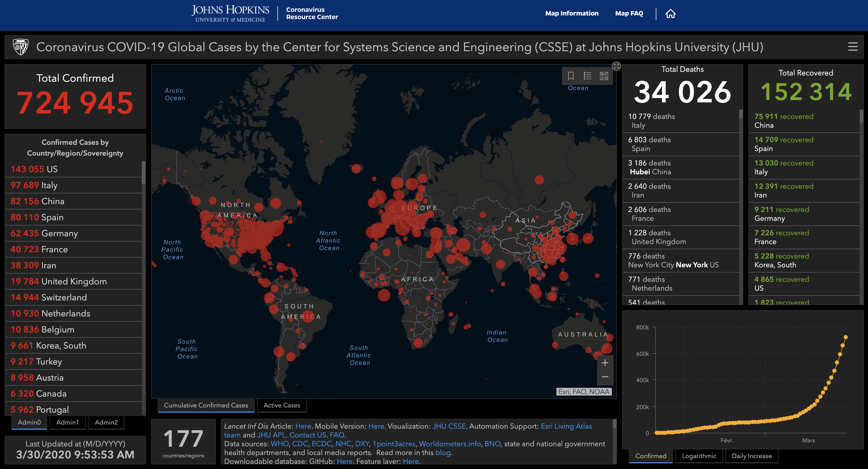Open the map legend list icon
868x469 pixels.
pyautogui.click(x=587, y=76)
